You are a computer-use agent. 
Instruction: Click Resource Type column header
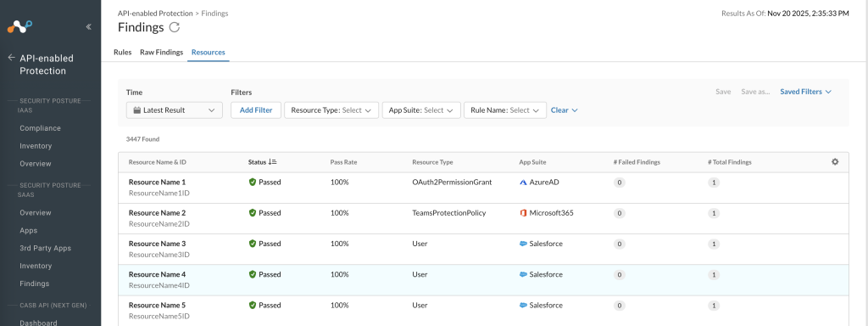[x=432, y=162]
